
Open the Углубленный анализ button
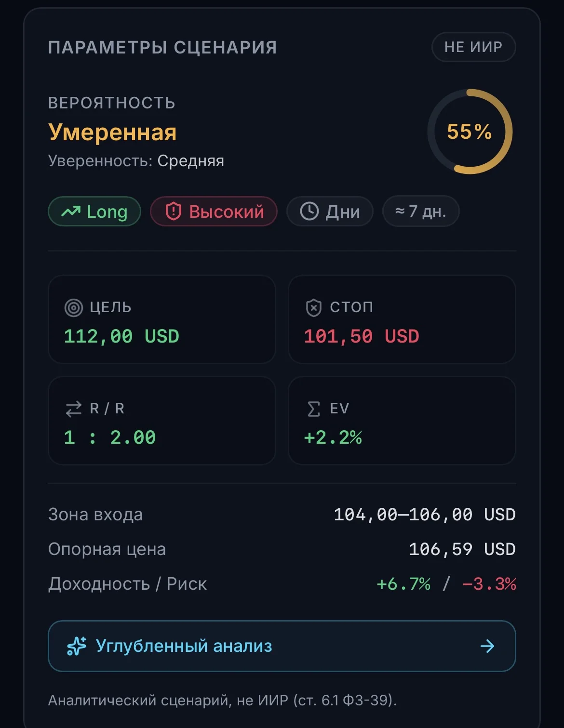[282, 646]
